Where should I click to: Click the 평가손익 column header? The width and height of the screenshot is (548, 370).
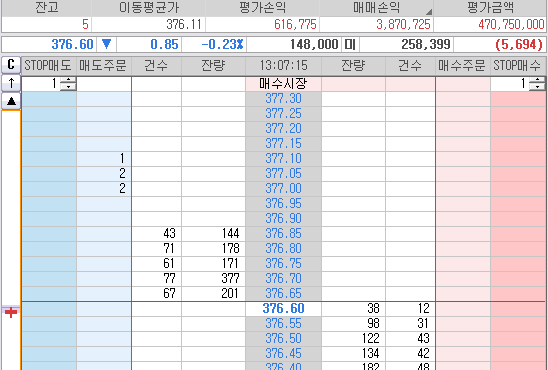pos(262,8)
